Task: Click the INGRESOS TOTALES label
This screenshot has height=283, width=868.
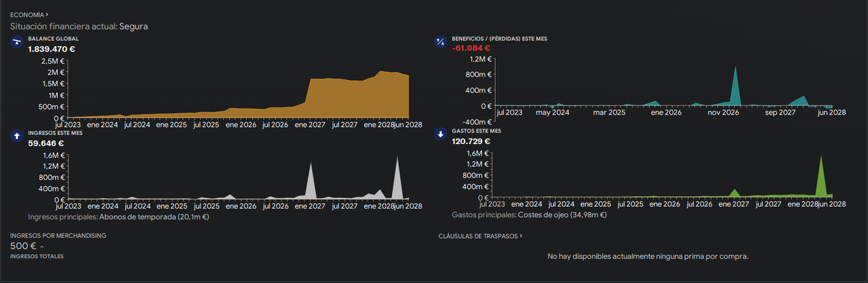Action: click(x=37, y=257)
